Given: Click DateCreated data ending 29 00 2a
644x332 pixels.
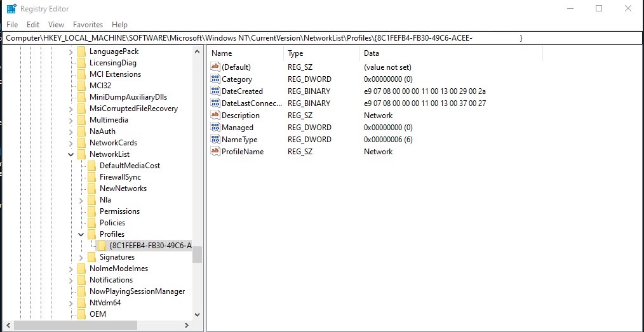Looking at the screenshot, I should 425,91.
